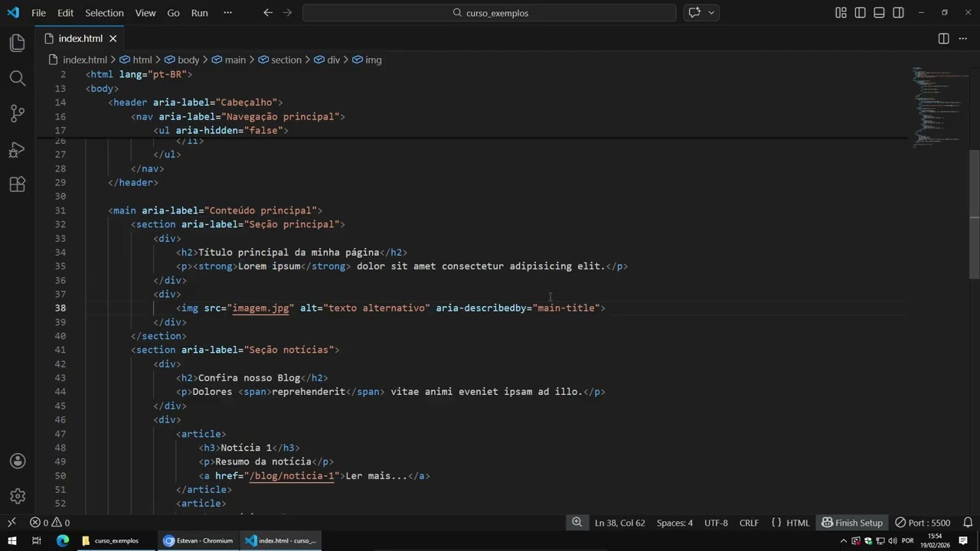
Task: Open Microsoft Edge from taskbar
Action: (63, 541)
